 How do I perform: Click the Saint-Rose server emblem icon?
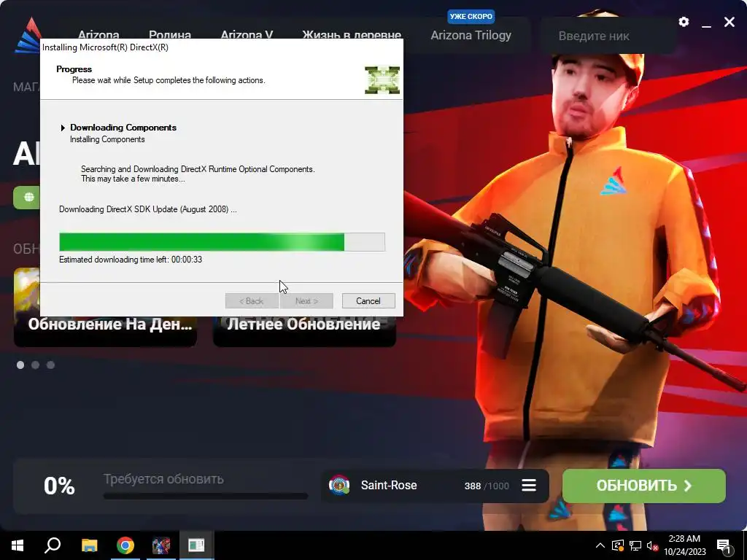339,485
